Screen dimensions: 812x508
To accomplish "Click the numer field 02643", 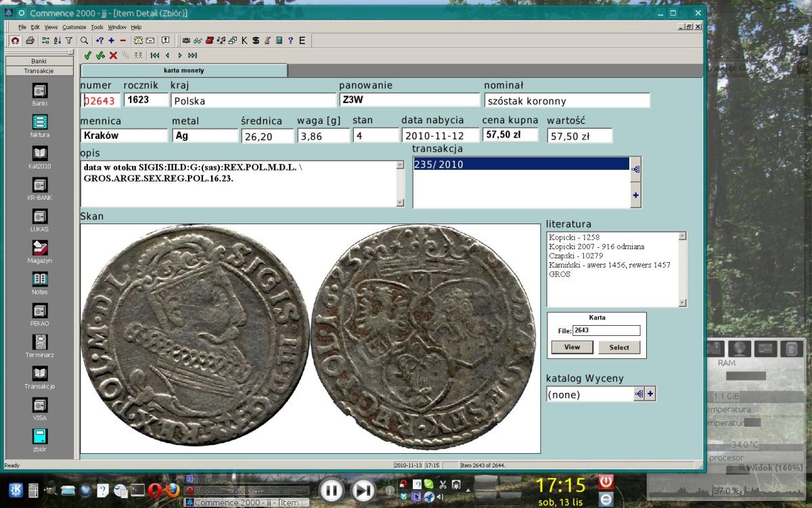I will (x=100, y=100).
